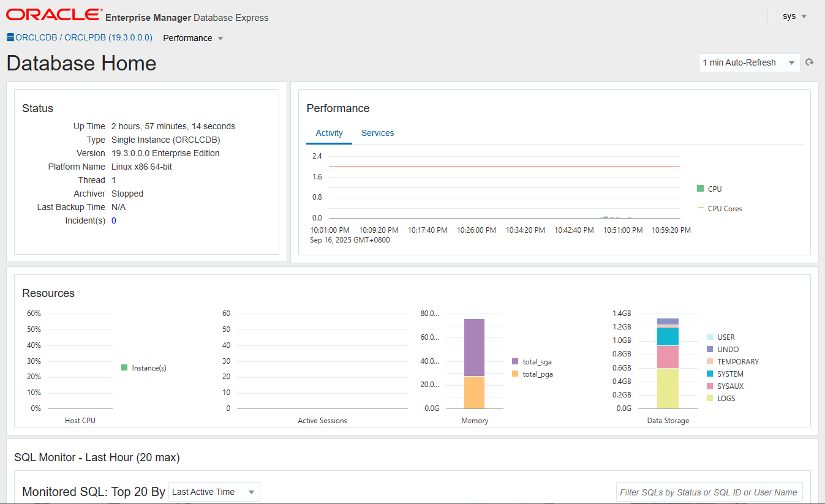
Task: Click the green Instance(s) legend marker
Action: click(124, 367)
